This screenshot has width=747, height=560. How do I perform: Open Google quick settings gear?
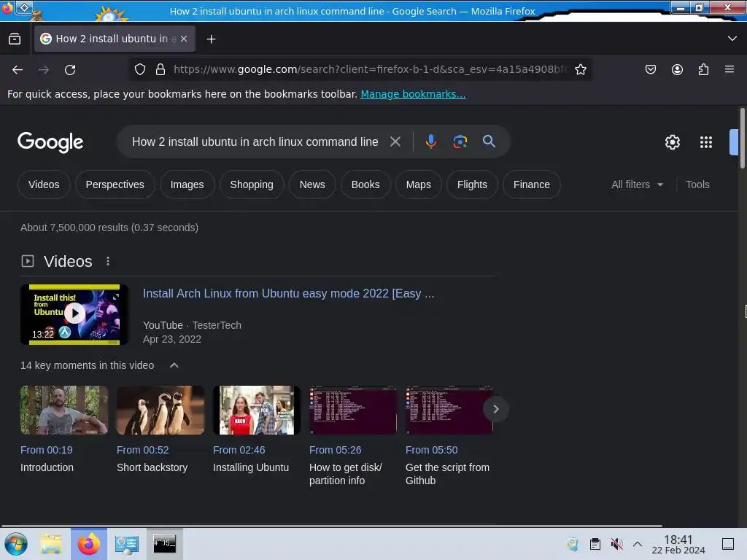point(672,142)
